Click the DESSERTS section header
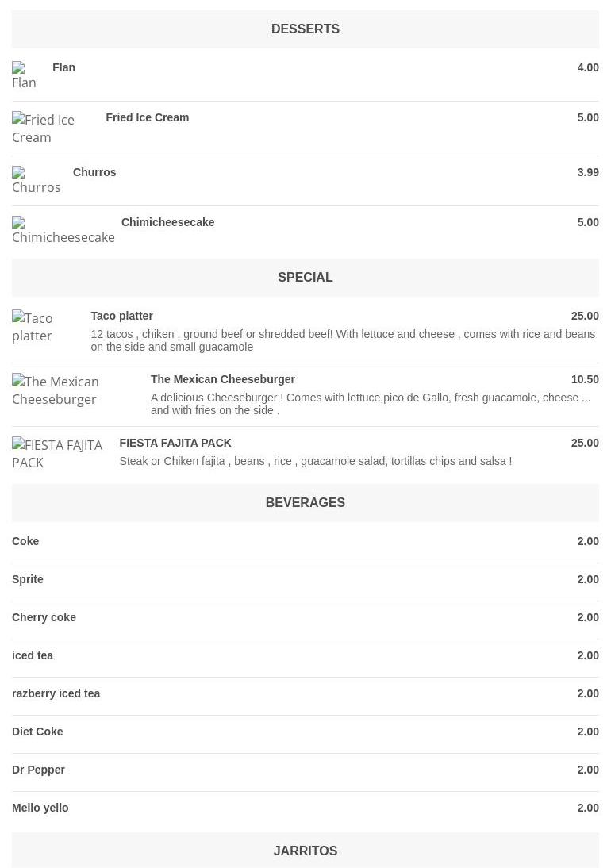Screen dimensions: 611x868 [x=305, y=29]
